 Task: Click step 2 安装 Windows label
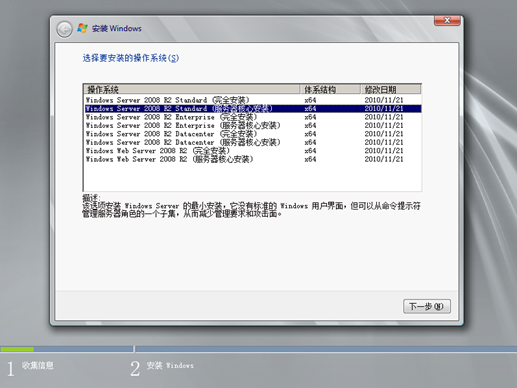pos(170,365)
